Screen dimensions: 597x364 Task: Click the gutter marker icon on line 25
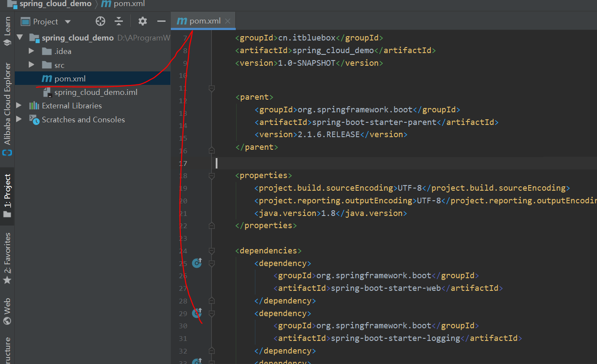[x=197, y=263]
